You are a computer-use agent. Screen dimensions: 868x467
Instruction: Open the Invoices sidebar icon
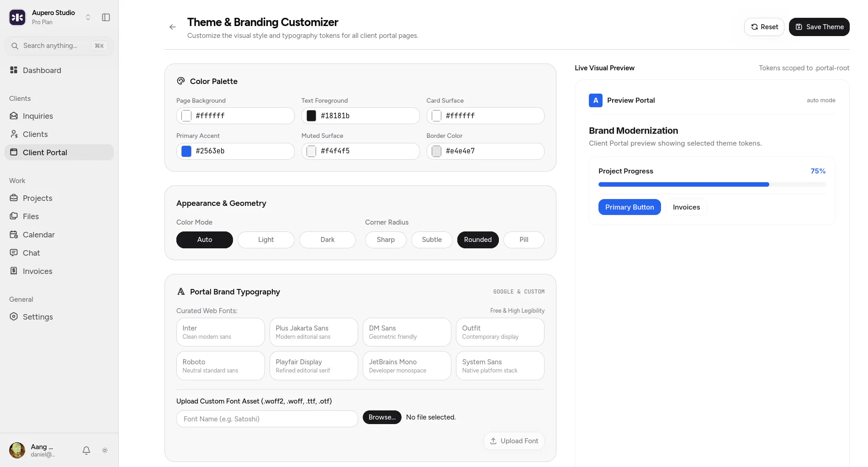[14, 271]
